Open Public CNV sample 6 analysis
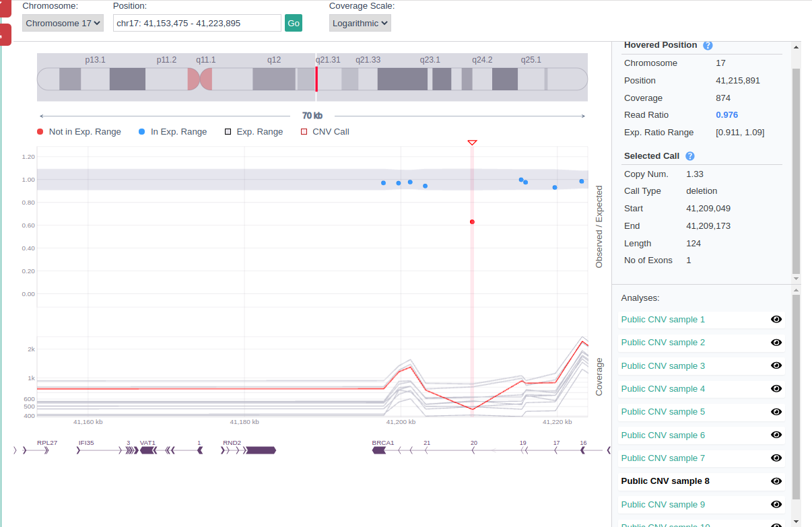812x527 pixels. click(663, 435)
